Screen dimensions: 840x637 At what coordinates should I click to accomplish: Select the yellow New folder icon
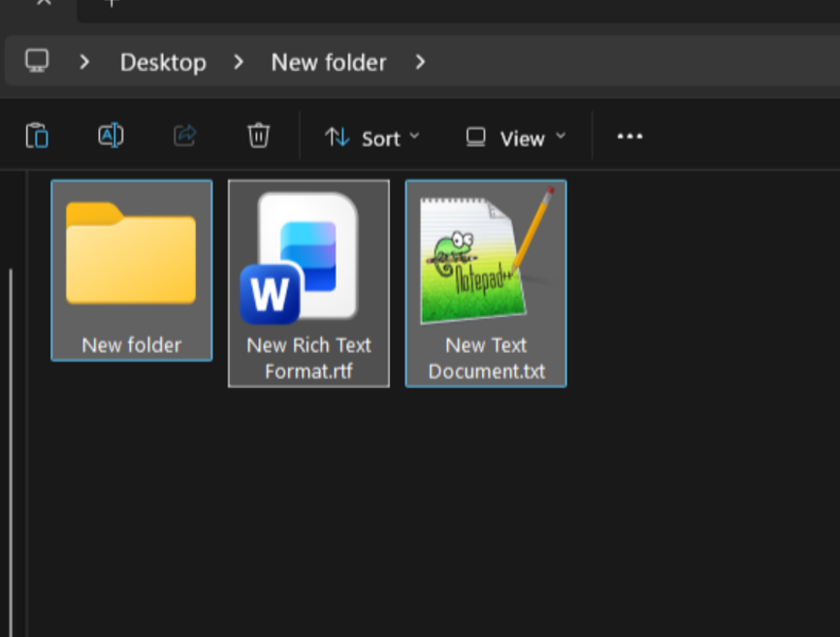[x=131, y=253]
